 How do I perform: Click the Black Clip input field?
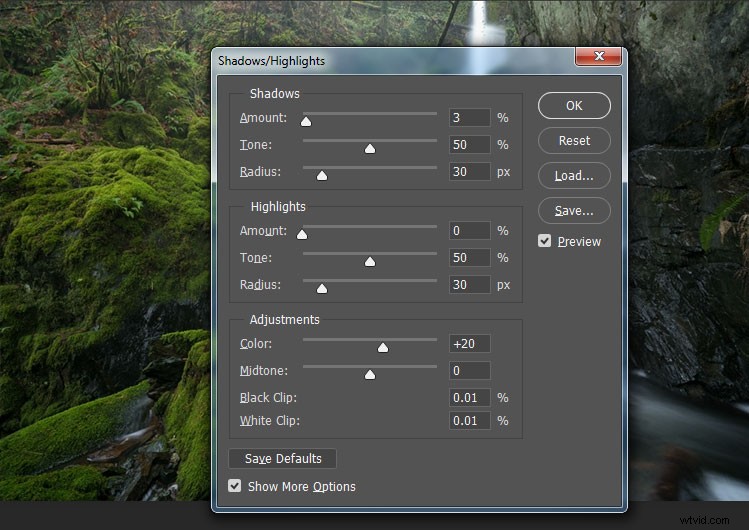469,398
